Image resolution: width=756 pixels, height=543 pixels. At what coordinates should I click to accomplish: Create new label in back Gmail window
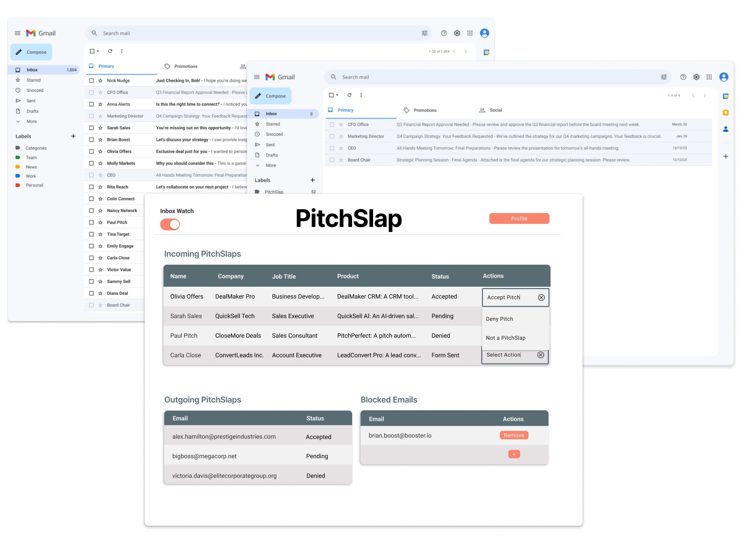(x=73, y=136)
